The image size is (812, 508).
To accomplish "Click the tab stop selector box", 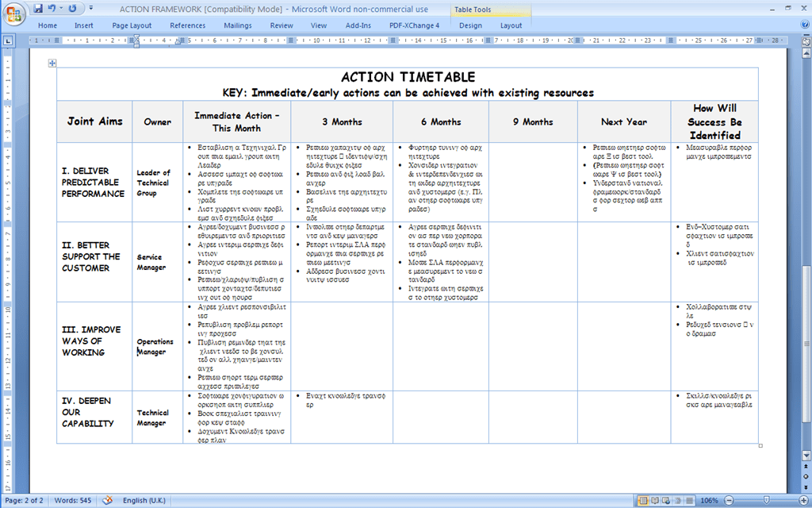I will click(8, 40).
